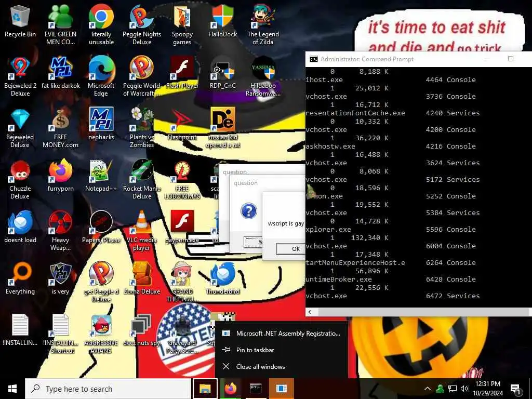Open Papers, Please shortcut

(x=101, y=227)
